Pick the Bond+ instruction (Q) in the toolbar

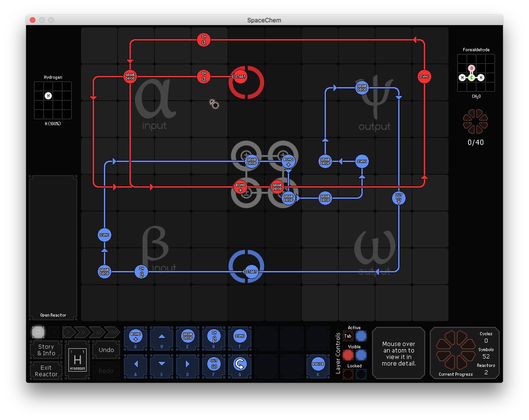(136, 339)
